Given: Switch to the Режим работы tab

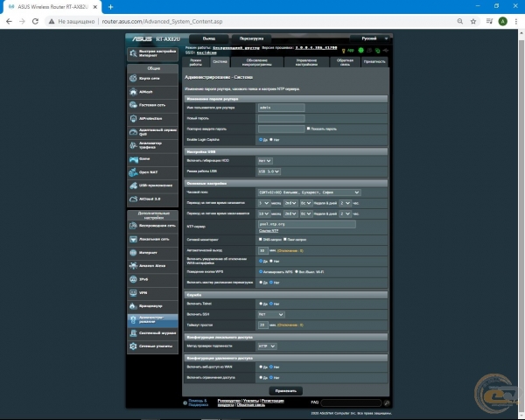Looking at the screenshot, I should [195, 62].
